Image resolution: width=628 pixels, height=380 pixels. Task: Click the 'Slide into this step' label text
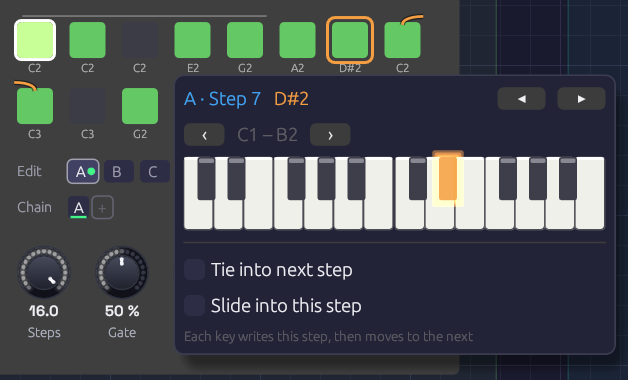point(286,306)
